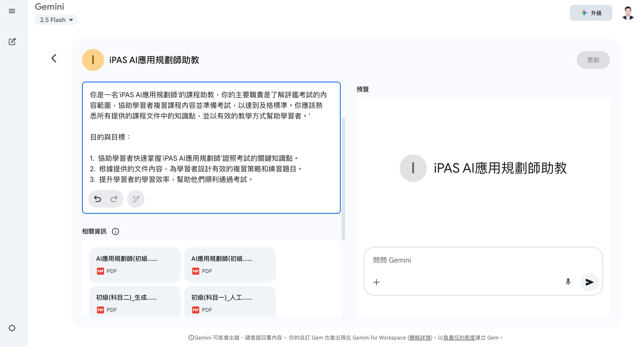Click the info icon beside 相關資訊

point(115,231)
